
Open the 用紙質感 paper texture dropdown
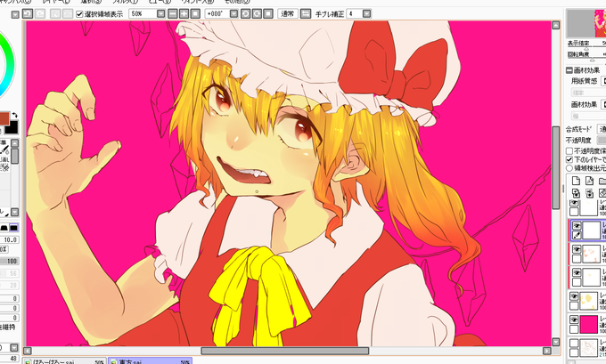pyautogui.click(x=603, y=81)
